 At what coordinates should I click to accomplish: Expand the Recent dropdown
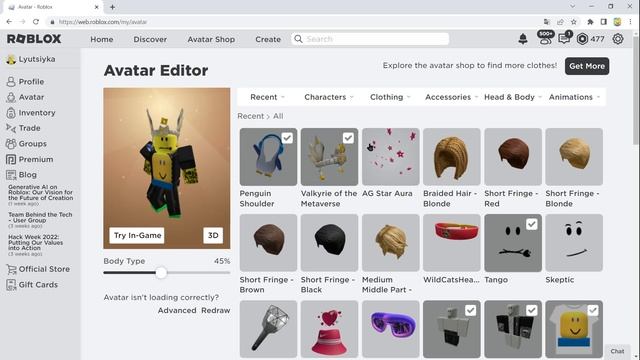pos(267,97)
